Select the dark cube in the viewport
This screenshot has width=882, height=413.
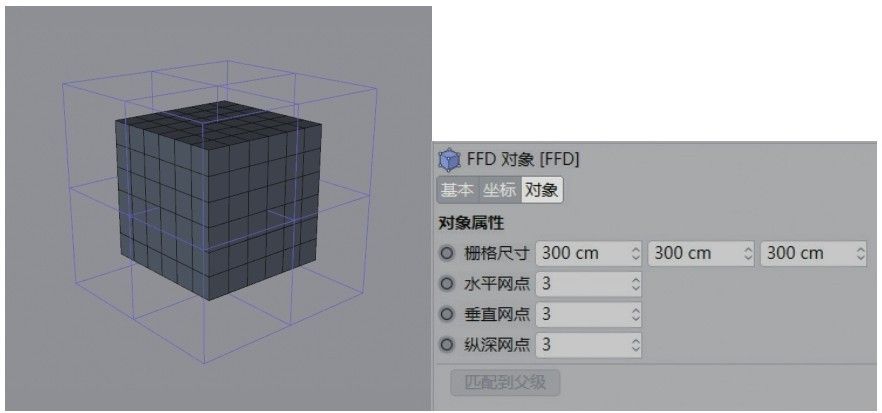point(219,200)
